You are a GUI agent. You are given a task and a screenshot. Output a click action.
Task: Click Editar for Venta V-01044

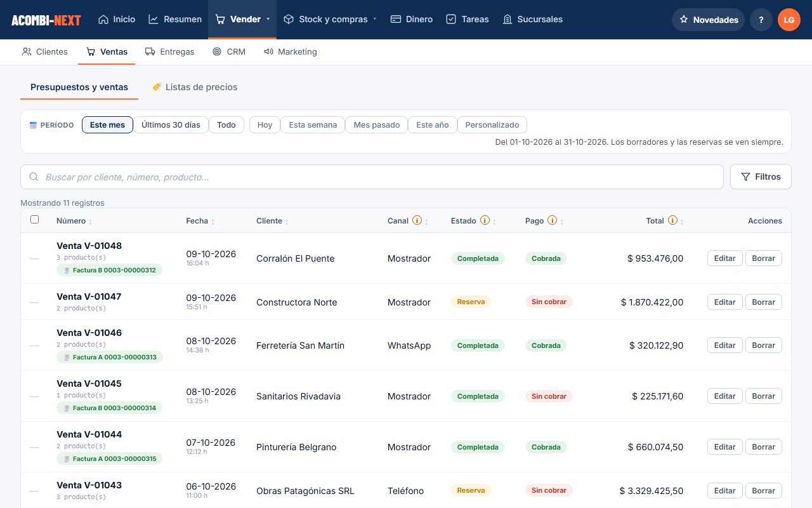click(724, 447)
